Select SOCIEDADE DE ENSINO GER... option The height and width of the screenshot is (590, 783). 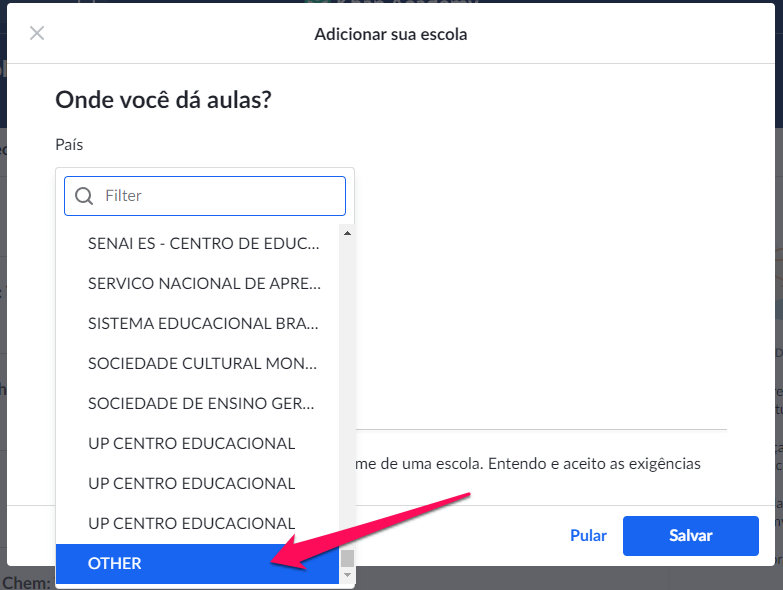(197, 403)
